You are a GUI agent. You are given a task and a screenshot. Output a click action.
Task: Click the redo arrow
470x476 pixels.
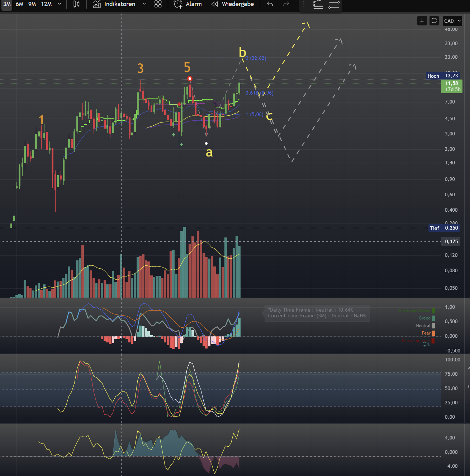tap(286, 4)
